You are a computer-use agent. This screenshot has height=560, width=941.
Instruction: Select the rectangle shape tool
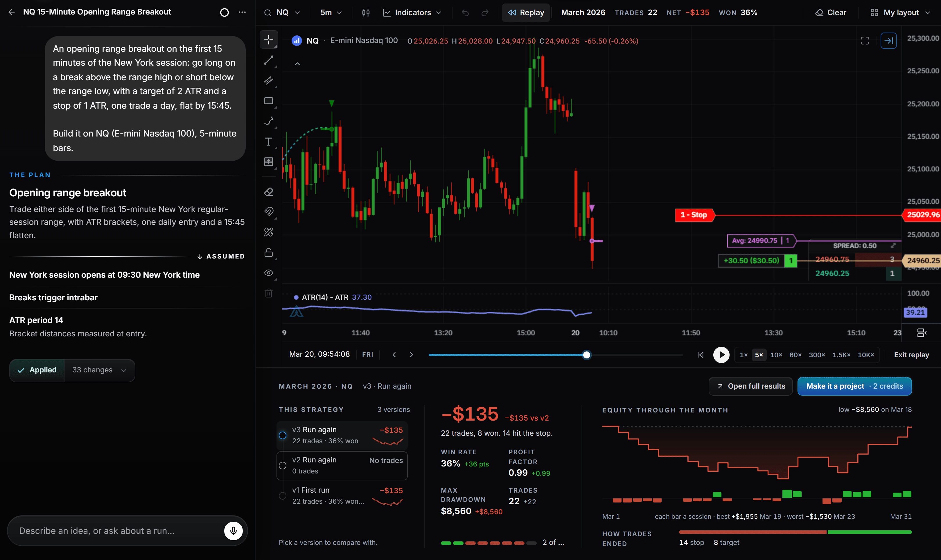[x=269, y=101]
